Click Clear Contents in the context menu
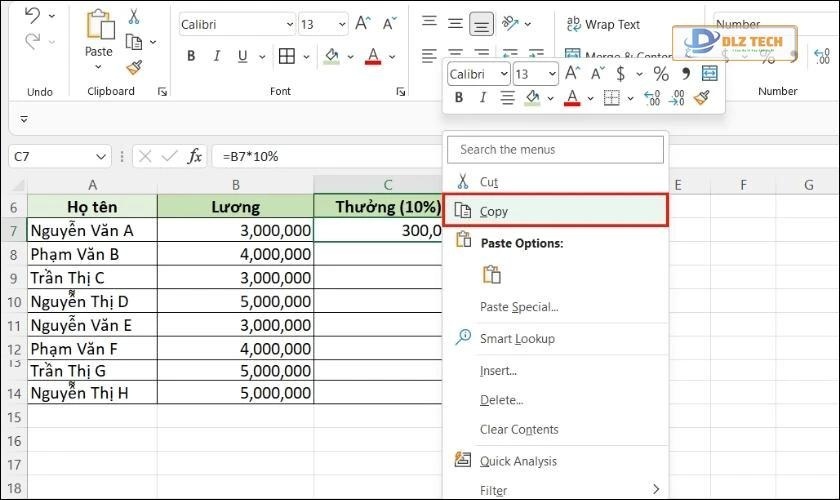 click(519, 429)
